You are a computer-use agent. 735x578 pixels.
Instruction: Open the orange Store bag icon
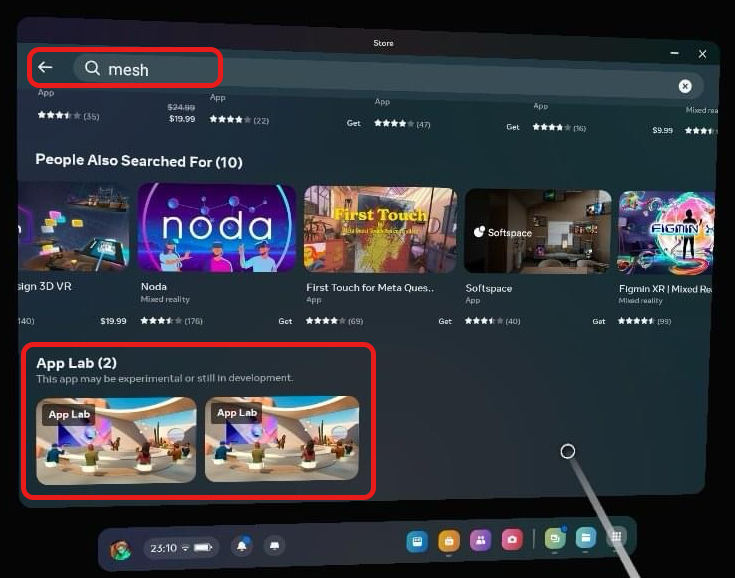click(449, 541)
